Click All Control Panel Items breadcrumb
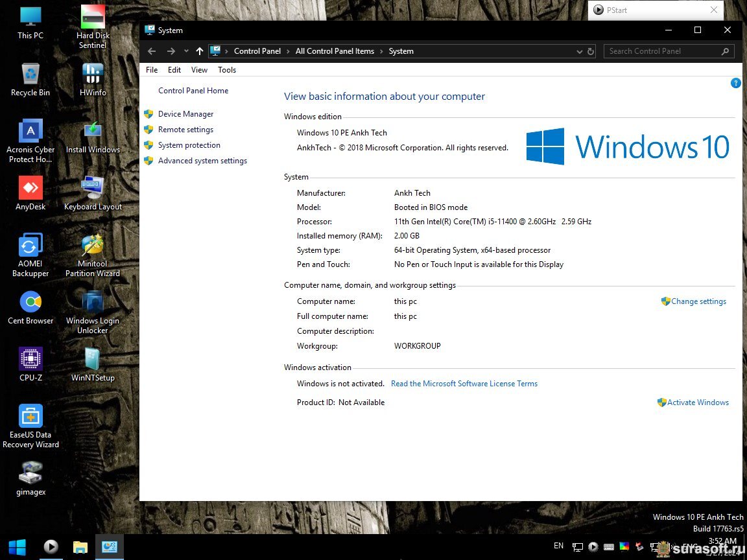The height and width of the screenshot is (560, 747). click(335, 51)
